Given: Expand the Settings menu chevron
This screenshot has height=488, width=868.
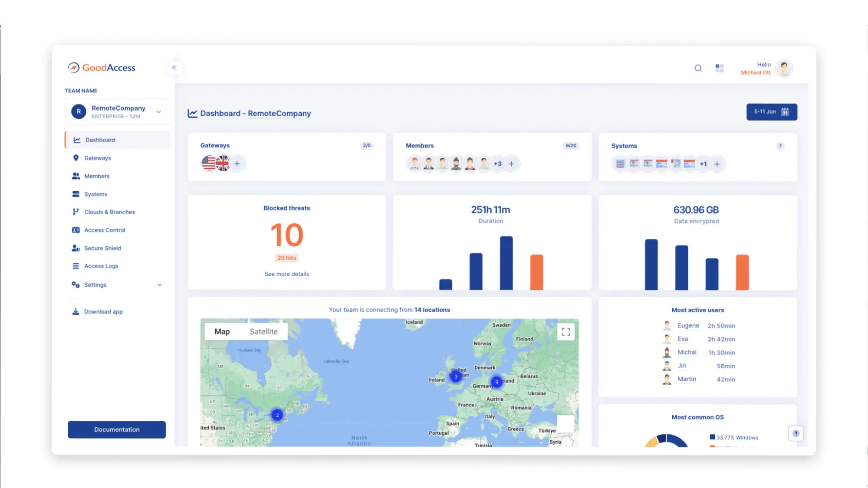Looking at the screenshot, I should tap(160, 285).
